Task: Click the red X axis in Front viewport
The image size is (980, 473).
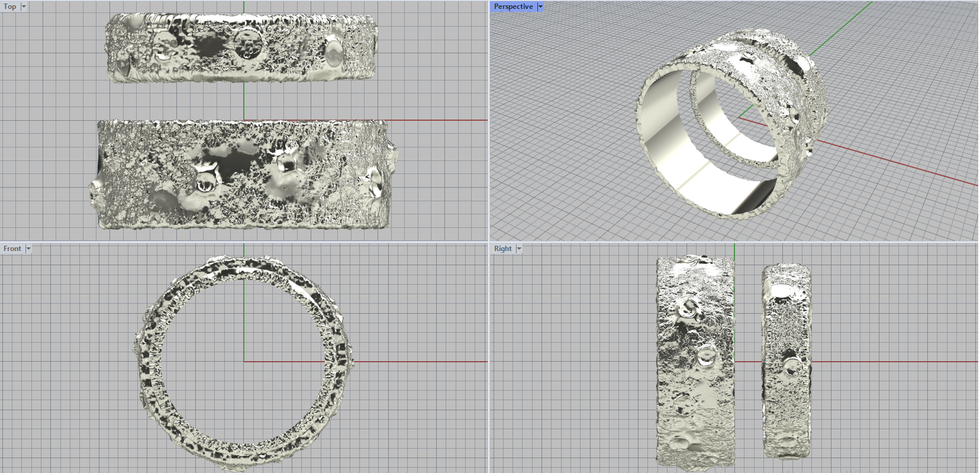Action: [x=423, y=361]
